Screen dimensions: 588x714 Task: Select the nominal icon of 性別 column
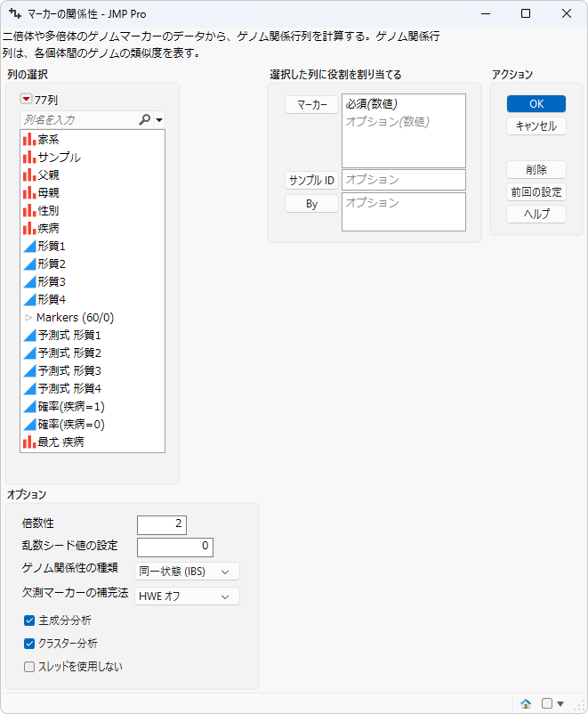pyautogui.click(x=29, y=210)
